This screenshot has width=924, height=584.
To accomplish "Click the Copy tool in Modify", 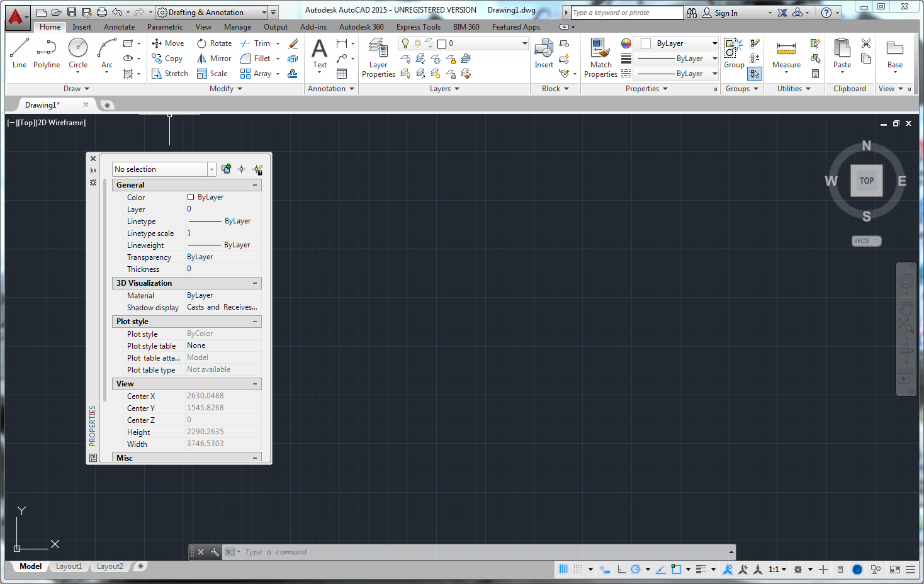I will click(x=167, y=59).
